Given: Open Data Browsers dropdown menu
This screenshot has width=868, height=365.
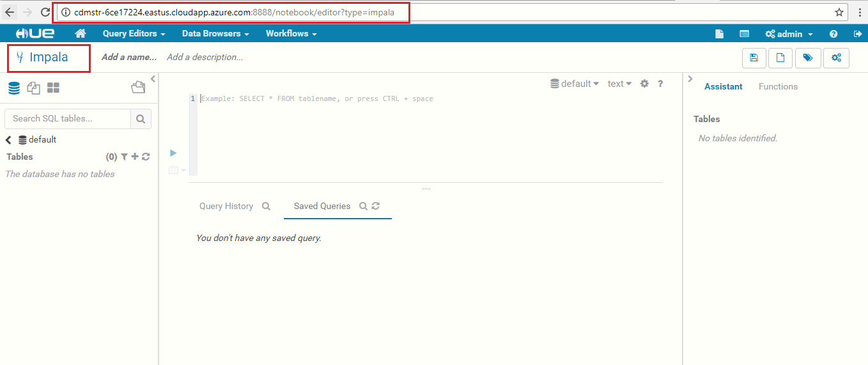Looking at the screenshot, I should (215, 34).
